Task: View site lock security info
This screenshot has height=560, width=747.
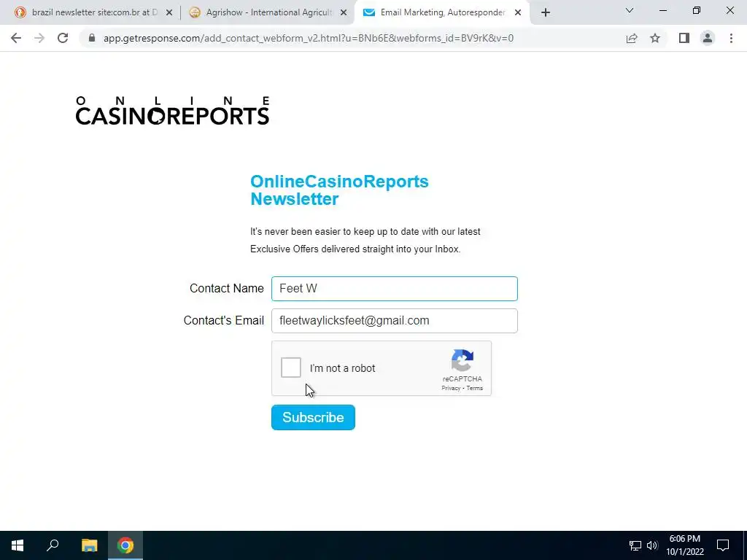Action: pos(92,38)
